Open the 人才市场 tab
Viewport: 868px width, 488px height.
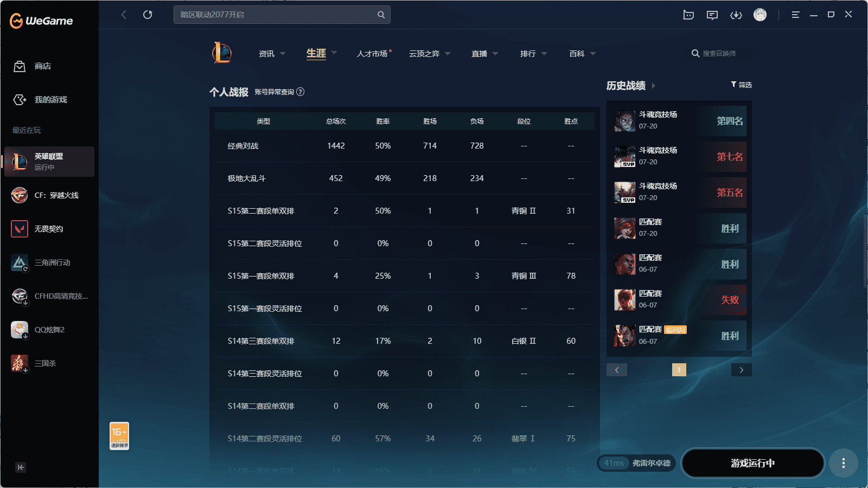pos(373,54)
